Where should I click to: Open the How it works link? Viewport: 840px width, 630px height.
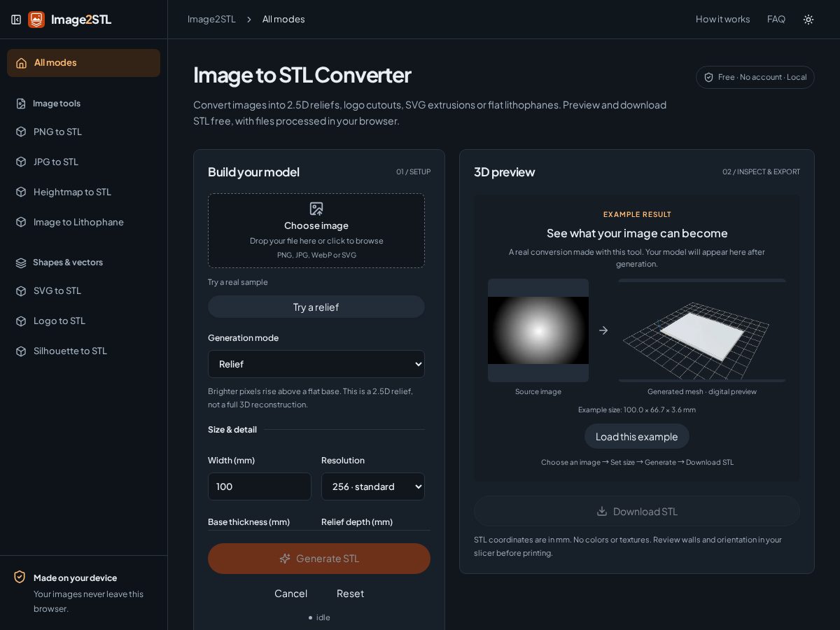722,20
